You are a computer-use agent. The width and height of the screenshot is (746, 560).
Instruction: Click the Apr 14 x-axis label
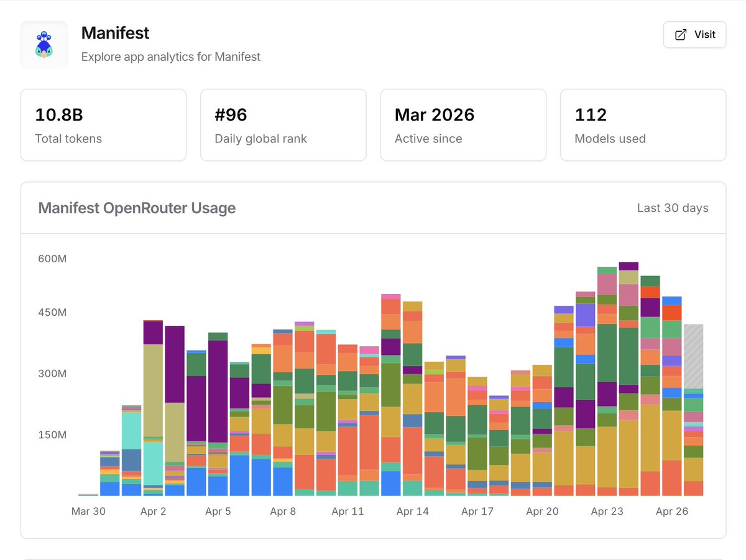pyautogui.click(x=413, y=512)
